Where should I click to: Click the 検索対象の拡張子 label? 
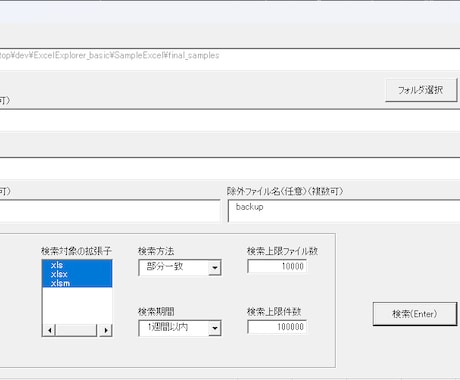pos(76,251)
